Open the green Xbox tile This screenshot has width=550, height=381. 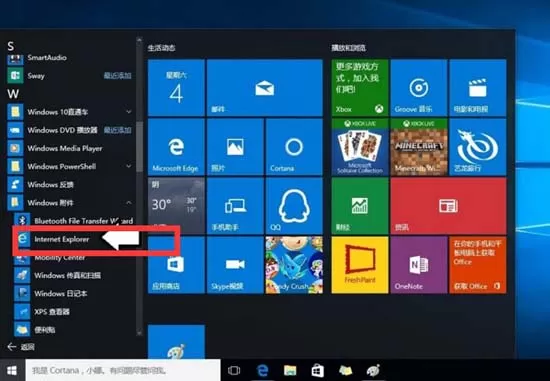[360, 88]
